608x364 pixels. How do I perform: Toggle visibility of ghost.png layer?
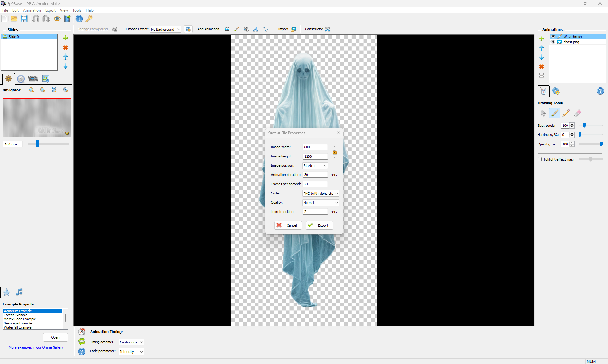(553, 42)
